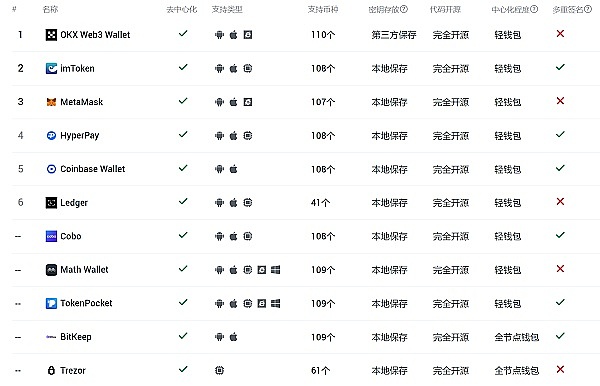Open the TokenPocket name link

tap(86, 303)
